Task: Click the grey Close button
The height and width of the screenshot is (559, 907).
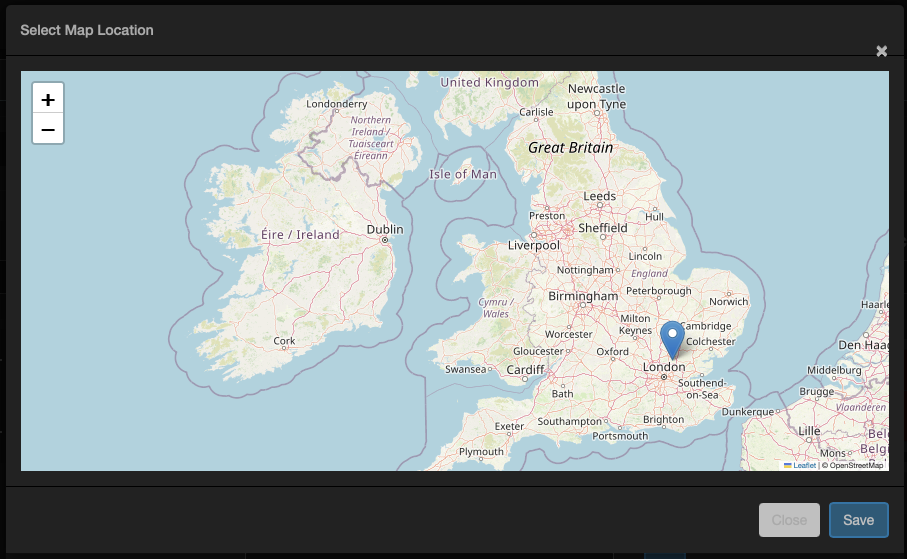Action: [789, 520]
